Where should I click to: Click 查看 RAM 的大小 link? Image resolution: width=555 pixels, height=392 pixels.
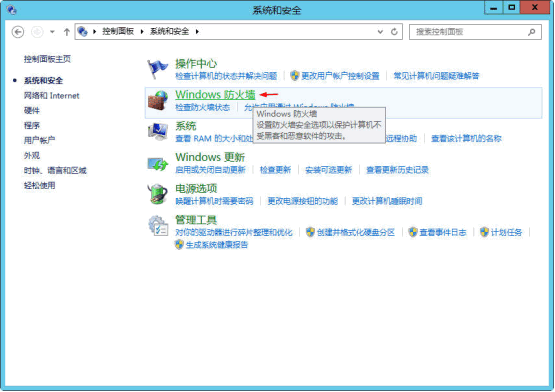[214, 138]
